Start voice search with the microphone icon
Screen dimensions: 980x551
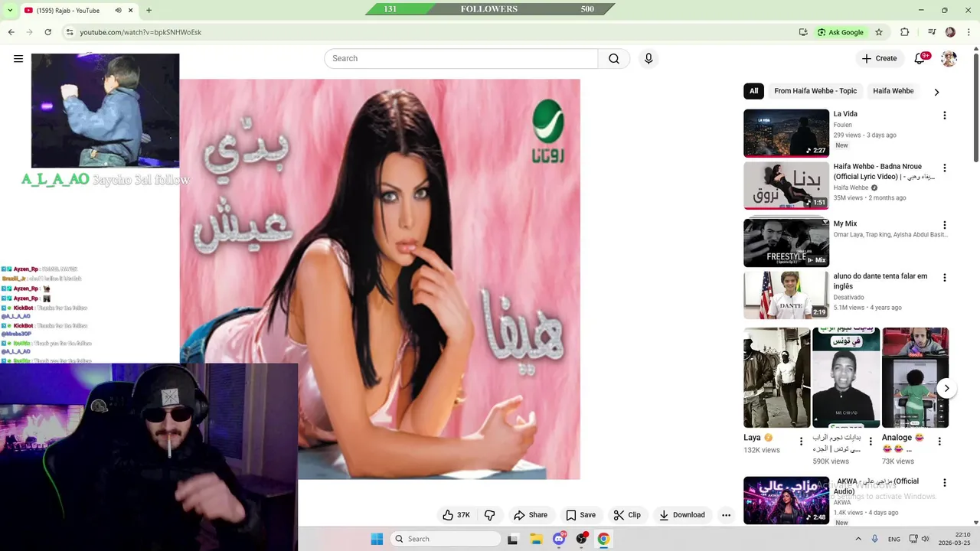tap(648, 58)
